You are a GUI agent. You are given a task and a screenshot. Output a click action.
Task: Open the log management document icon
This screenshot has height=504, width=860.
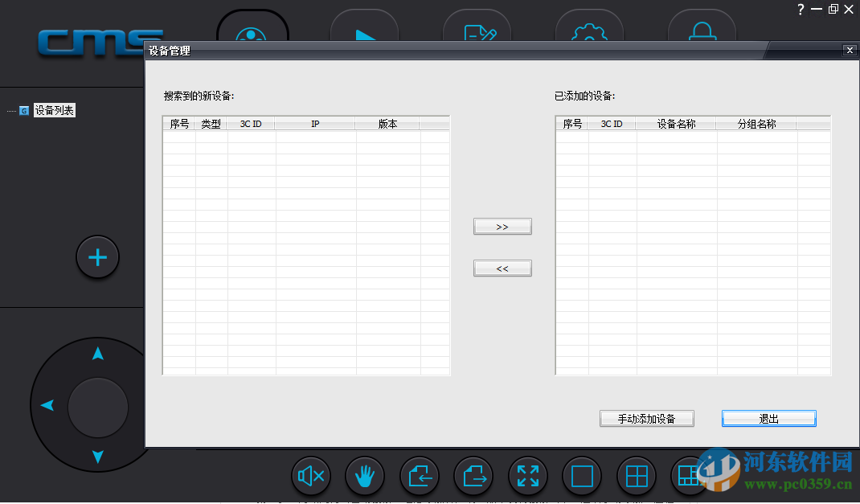(477, 32)
